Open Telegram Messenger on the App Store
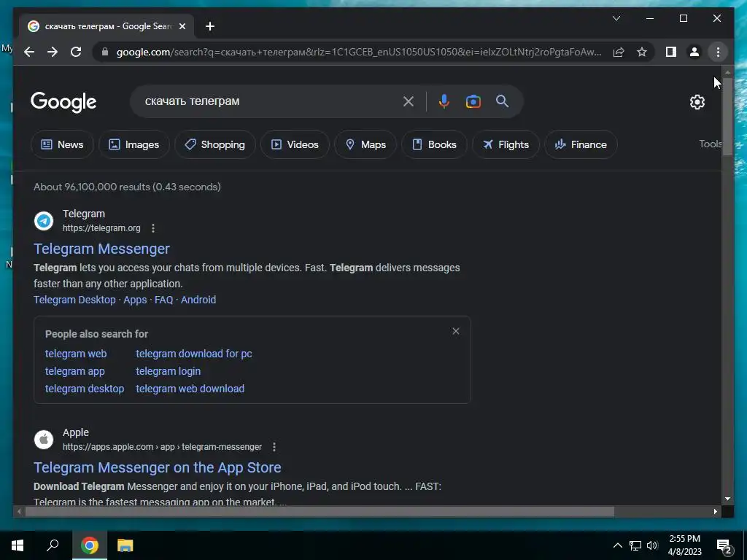747x560 pixels. (158, 467)
